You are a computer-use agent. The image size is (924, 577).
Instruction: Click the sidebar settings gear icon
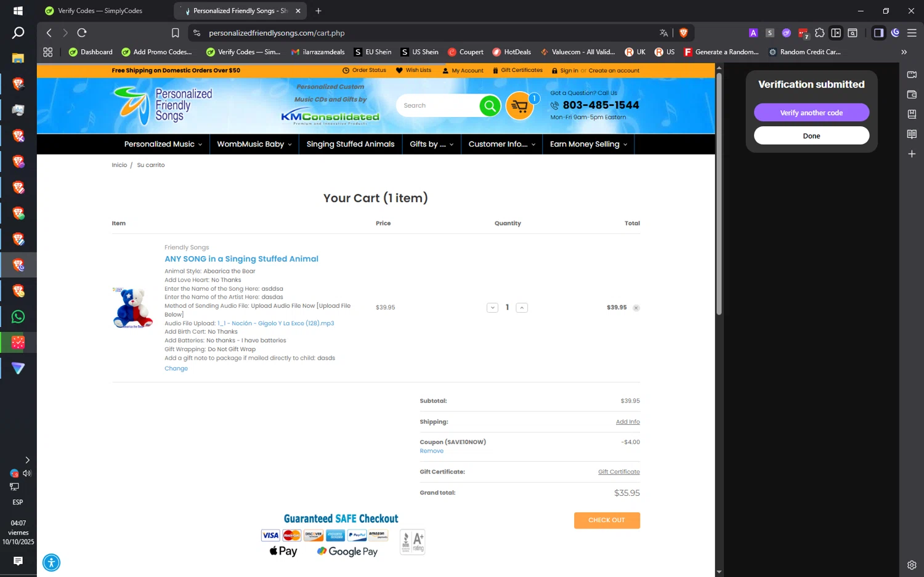pyautogui.click(x=912, y=565)
